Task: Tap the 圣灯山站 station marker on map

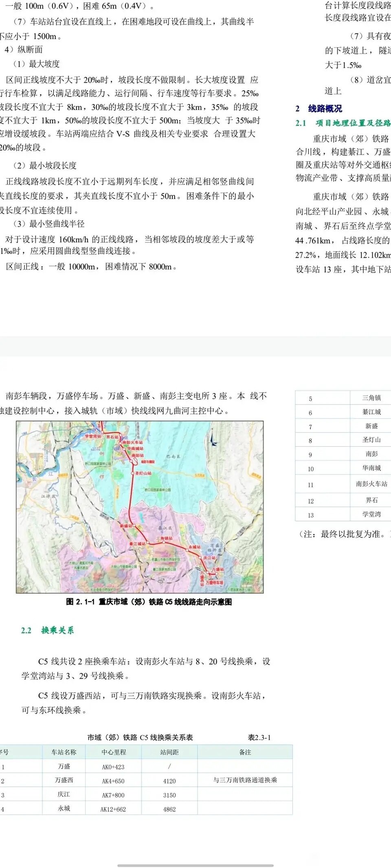Action: tap(133, 473)
